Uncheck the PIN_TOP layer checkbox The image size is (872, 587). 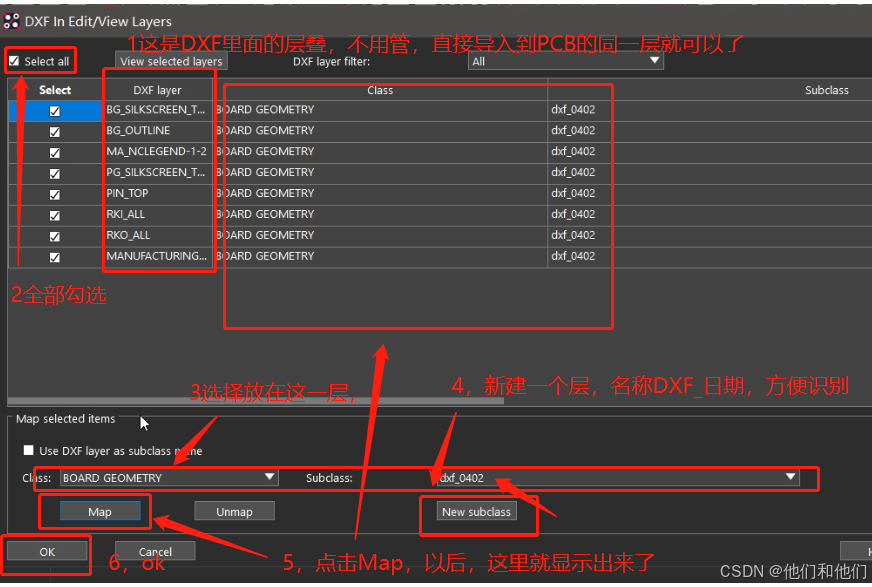coord(54,193)
